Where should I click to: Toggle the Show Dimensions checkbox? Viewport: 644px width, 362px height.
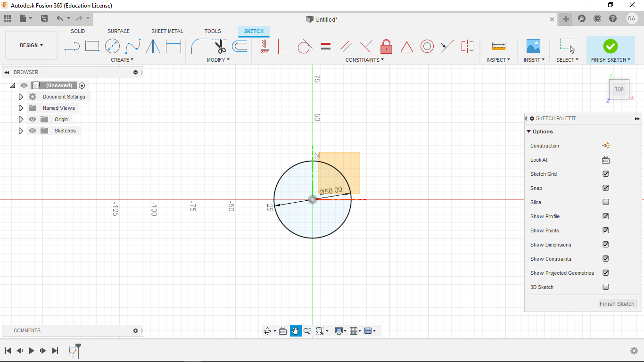[606, 245]
